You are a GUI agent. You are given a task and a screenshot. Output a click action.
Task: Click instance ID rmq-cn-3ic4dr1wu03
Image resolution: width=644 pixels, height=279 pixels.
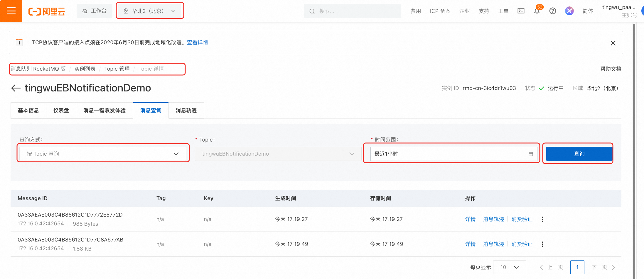click(x=489, y=88)
